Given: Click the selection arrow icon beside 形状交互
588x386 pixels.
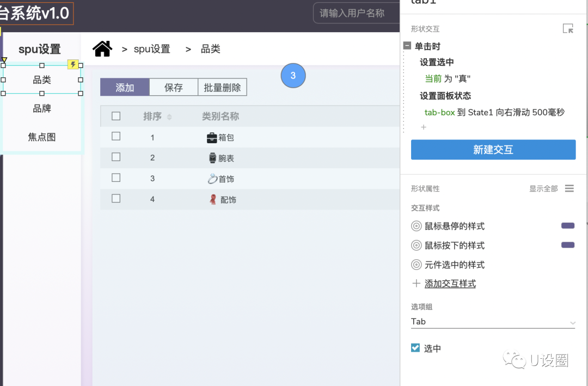Looking at the screenshot, I should click(568, 28).
